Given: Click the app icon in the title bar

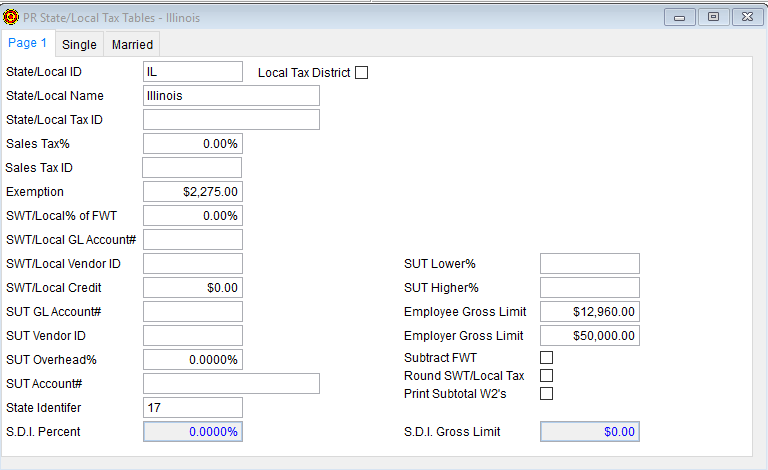Looking at the screenshot, I should click(11, 18).
